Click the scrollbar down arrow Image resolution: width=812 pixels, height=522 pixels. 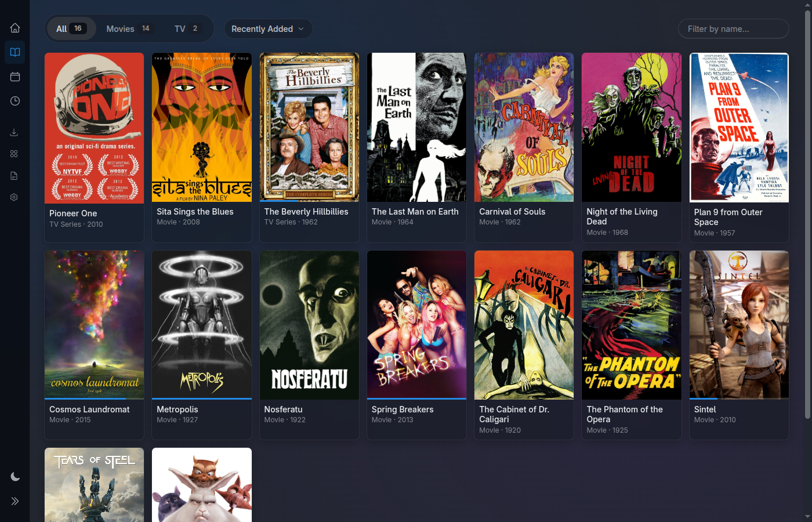(x=807, y=516)
